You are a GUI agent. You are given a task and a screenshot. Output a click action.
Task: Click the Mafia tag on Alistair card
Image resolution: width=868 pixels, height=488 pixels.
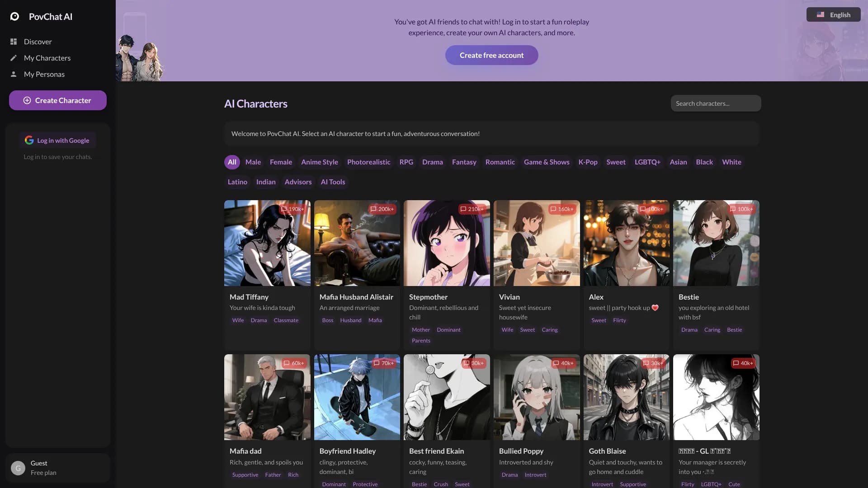pos(375,320)
